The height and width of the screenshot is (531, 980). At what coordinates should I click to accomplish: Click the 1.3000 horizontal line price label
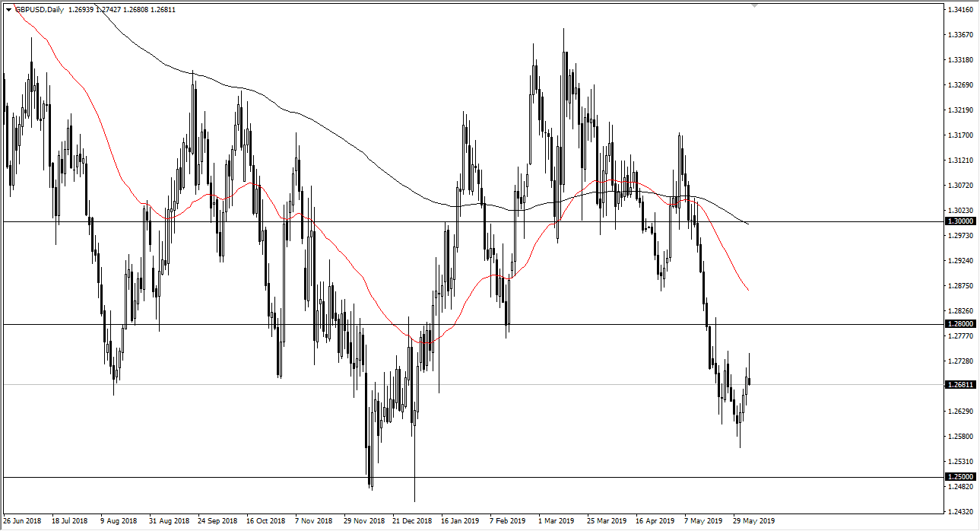961,221
